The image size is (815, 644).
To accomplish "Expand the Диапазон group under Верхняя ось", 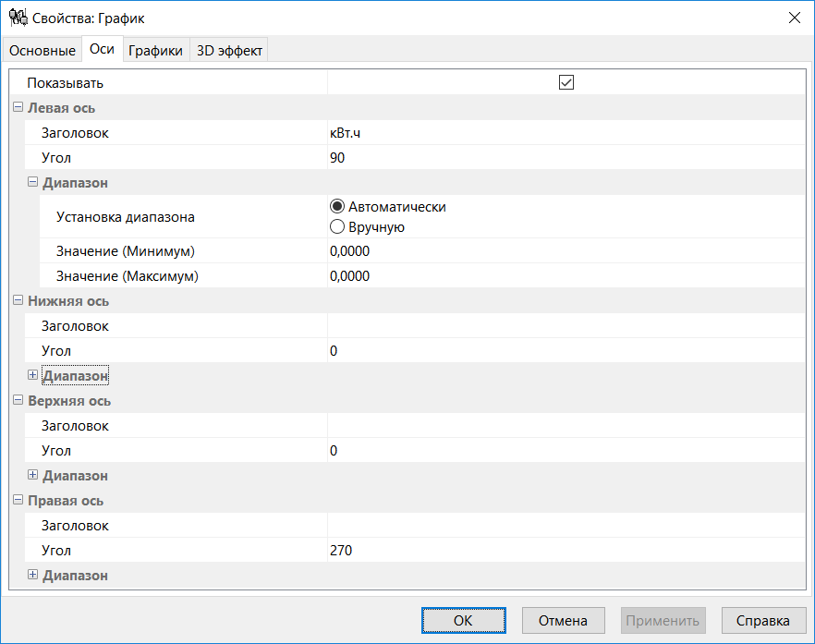I will click(32, 475).
